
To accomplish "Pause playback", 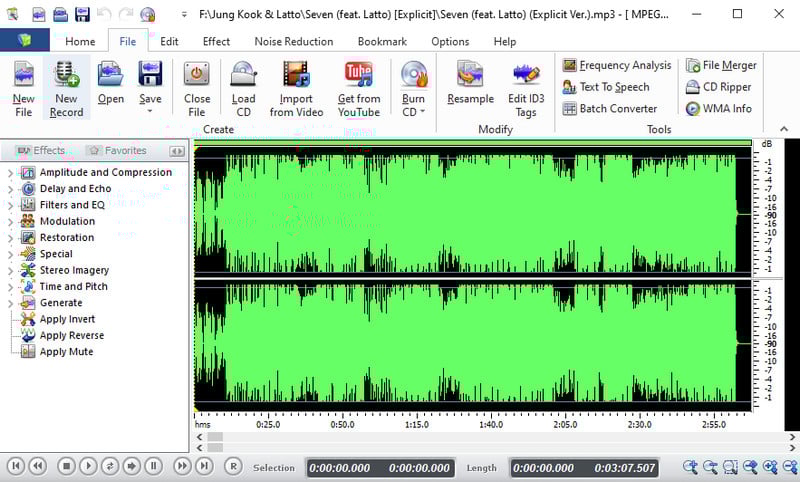I will [x=154, y=466].
